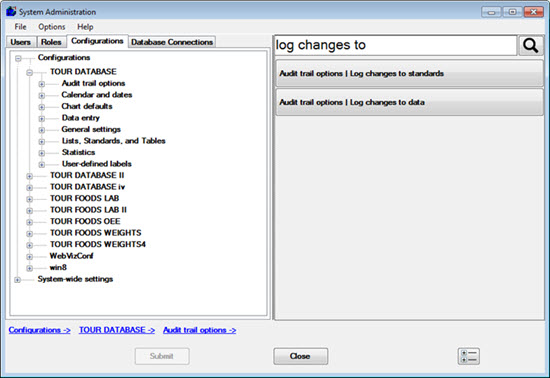
Task: Expand the win8 node
Action: [29, 268]
